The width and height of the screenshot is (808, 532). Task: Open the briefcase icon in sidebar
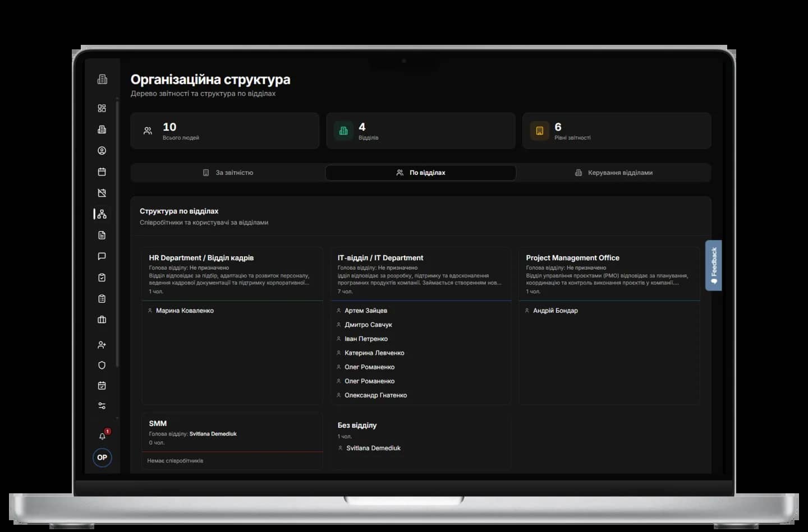[102, 320]
